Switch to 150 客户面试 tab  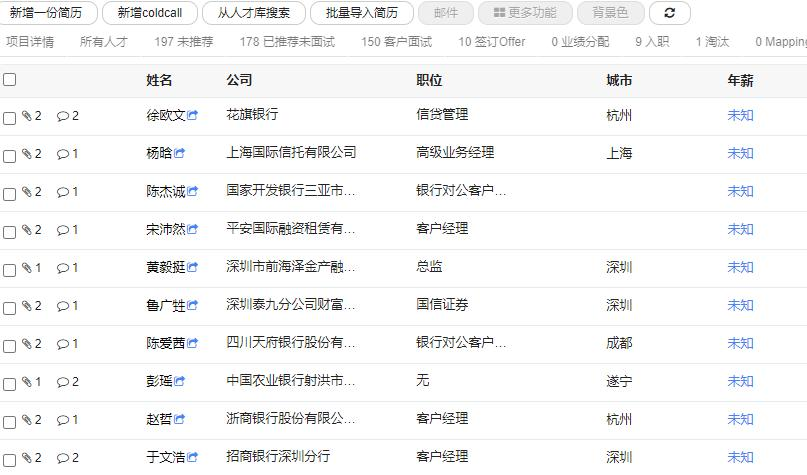point(396,42)
